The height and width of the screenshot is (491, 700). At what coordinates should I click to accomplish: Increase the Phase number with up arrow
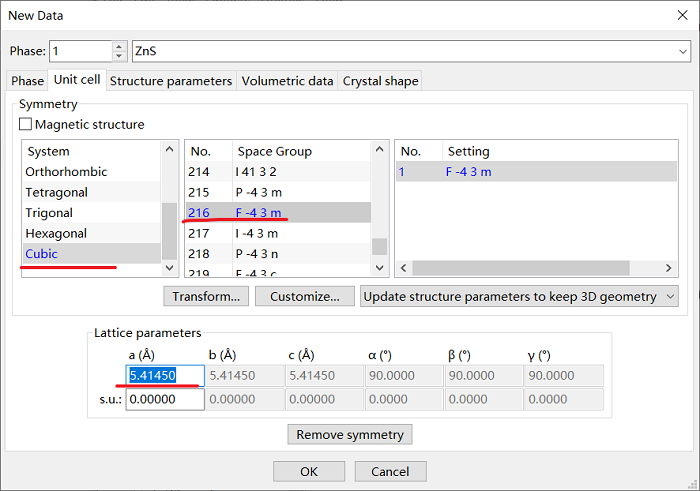120,46
